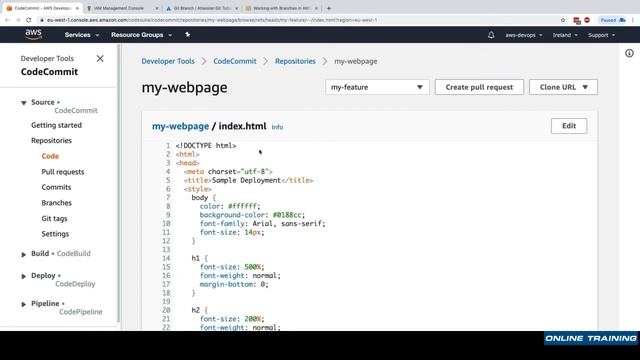Collapse the Source CodeCommit section
The width and height of the screenshot is (640, 360).
24,103
